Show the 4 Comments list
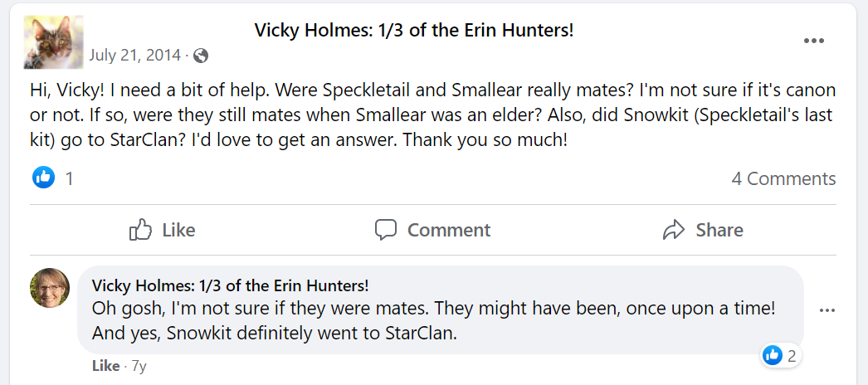The height and width of the screenshot is (385, 868). coord(783,178)
